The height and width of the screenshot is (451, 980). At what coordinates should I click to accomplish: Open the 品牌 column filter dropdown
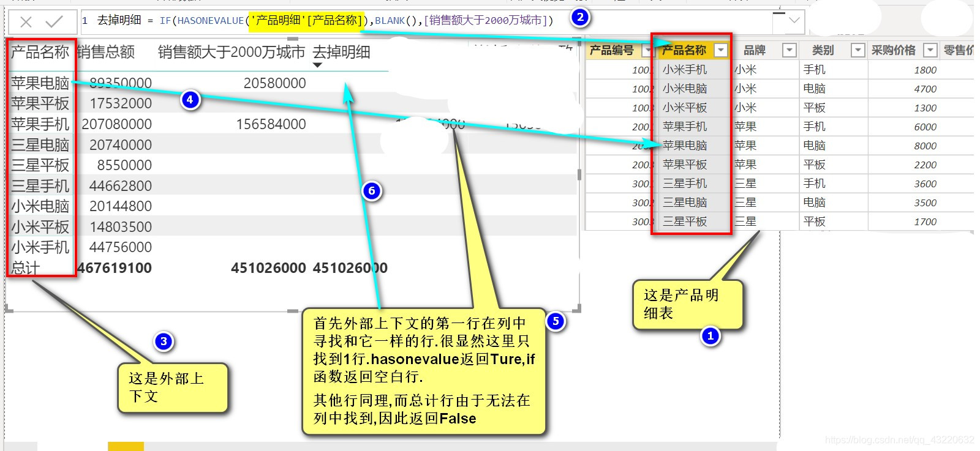pos(790,50)
